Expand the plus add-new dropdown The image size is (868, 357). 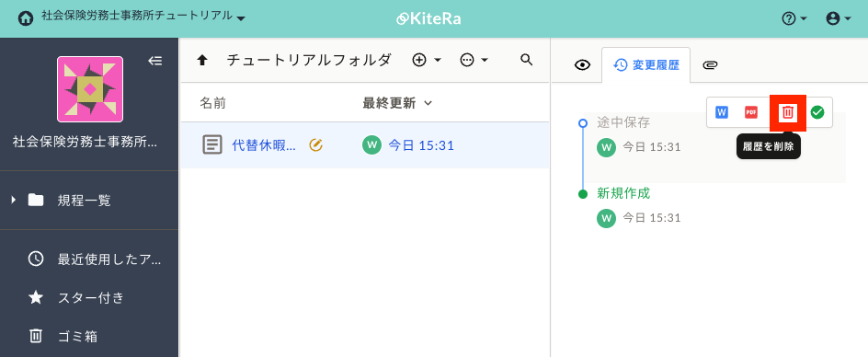tap(427, 60)
